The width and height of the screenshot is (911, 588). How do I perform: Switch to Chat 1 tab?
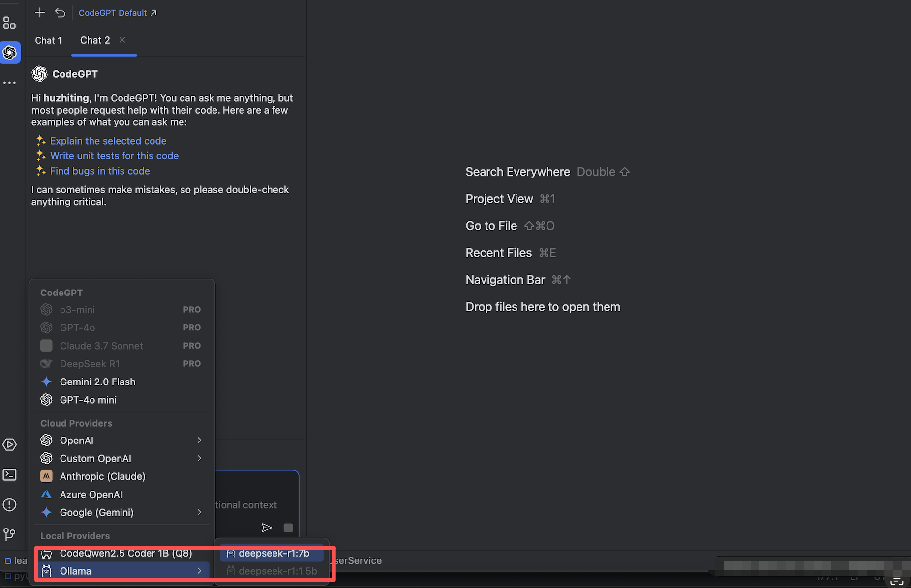pos(48,40)
